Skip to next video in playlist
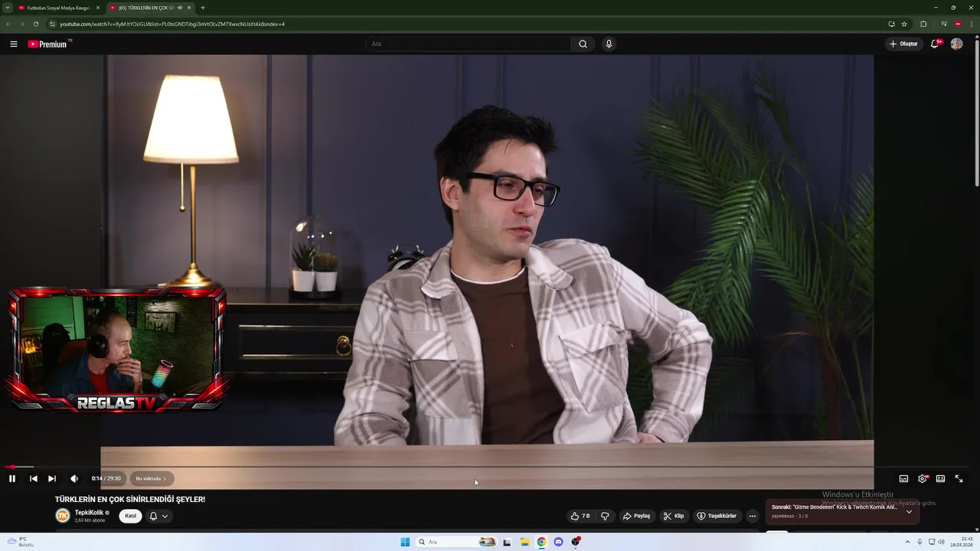The image size is (980, 551). [52, 478]
